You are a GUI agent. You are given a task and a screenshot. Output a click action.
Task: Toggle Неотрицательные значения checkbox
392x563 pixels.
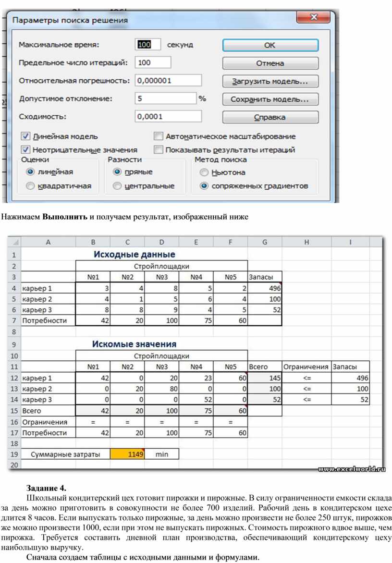tap(26, 149)
